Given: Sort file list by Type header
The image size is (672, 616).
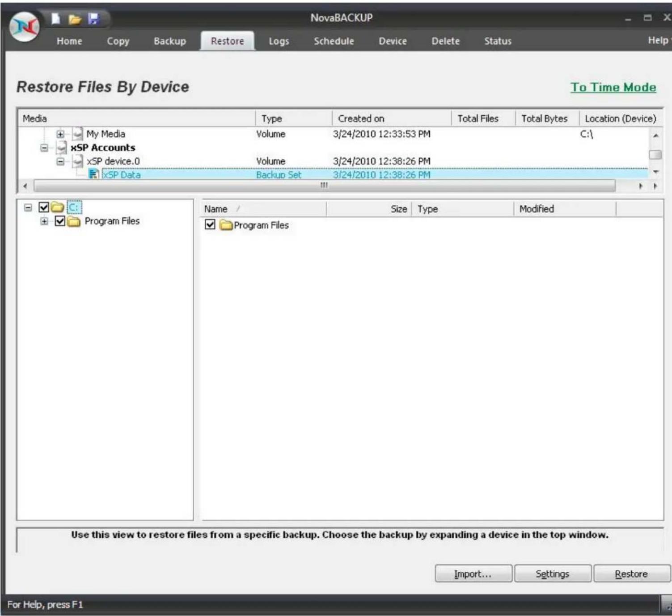Looking at the screenshot, I should tap(462, 209).
